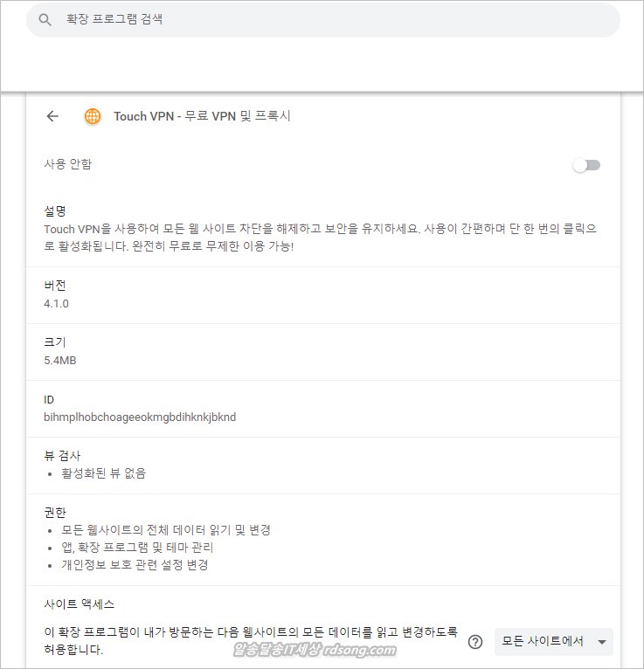Click the version number 4.1.0
644x669 pixels.
[x=56, y=304]
